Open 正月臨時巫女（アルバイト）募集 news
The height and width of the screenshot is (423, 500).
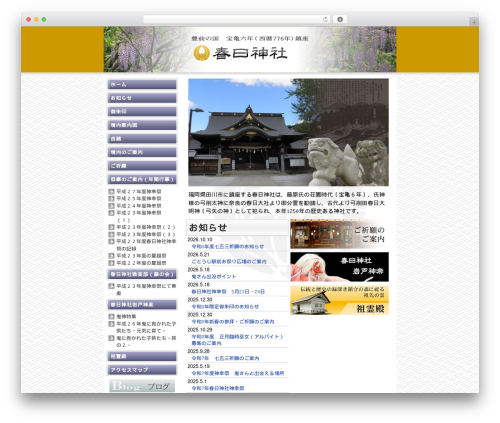pyautogui.click(x=237, y=340)
